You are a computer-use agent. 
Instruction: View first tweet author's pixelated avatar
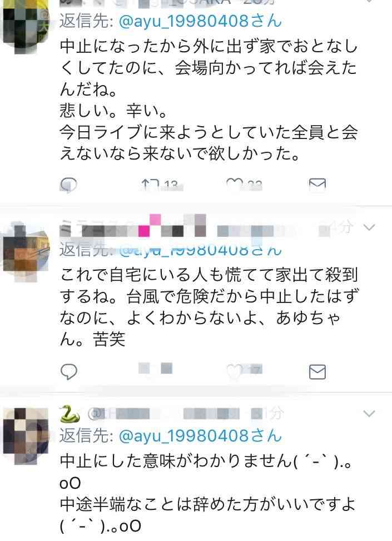(26, 28)
